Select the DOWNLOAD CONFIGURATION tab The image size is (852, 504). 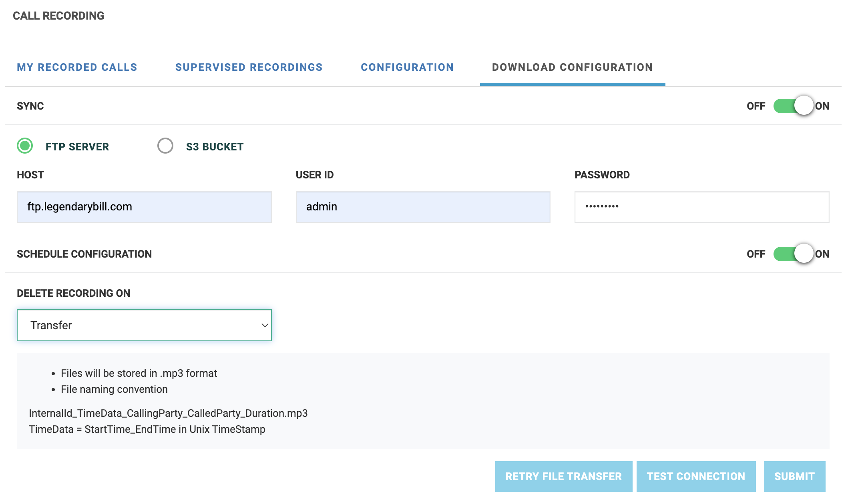click(572, 67)
